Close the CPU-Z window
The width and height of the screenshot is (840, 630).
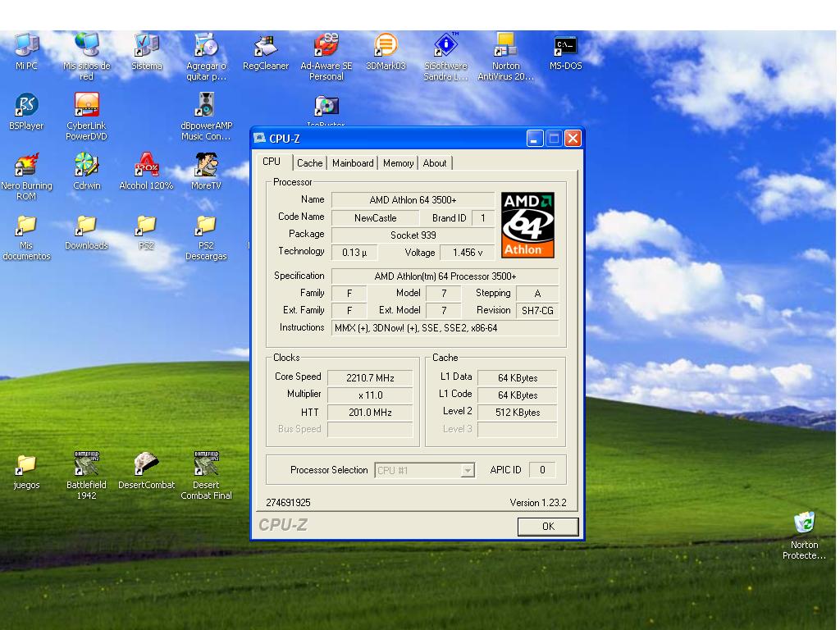coord(573,138)
